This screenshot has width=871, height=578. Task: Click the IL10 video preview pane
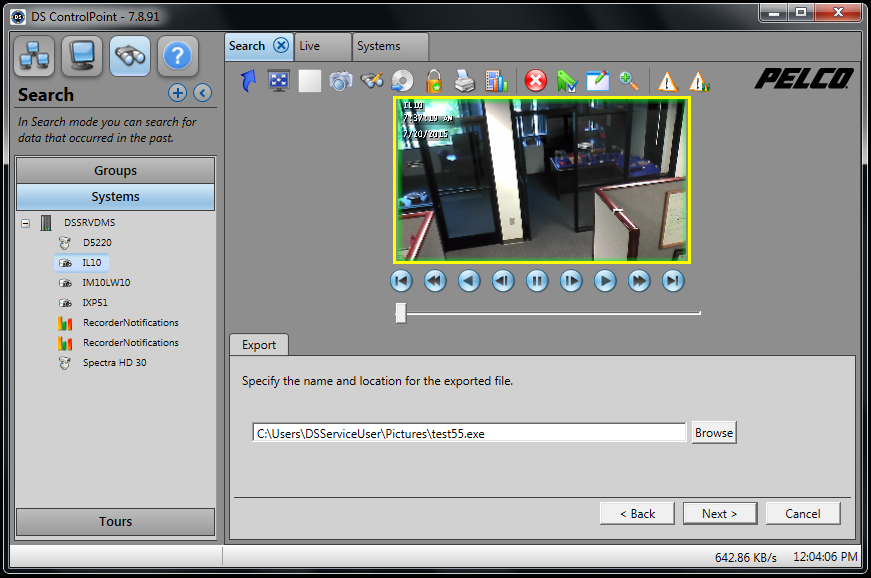coord(542,180)
